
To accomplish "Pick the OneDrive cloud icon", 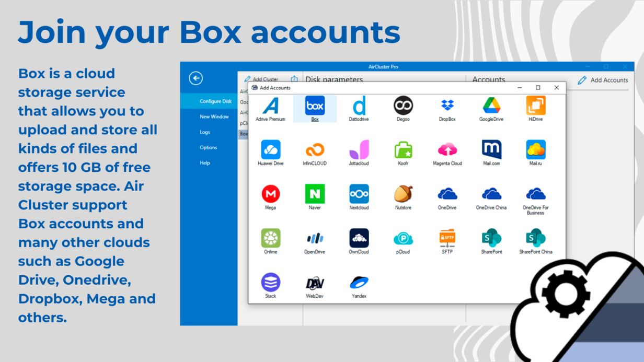I will pos(447,194).
